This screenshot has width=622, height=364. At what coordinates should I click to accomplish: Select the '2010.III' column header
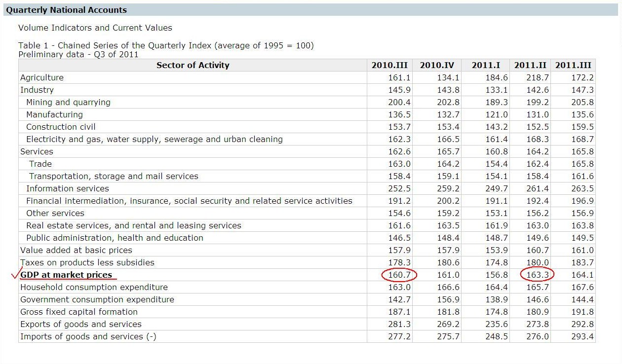389,65
